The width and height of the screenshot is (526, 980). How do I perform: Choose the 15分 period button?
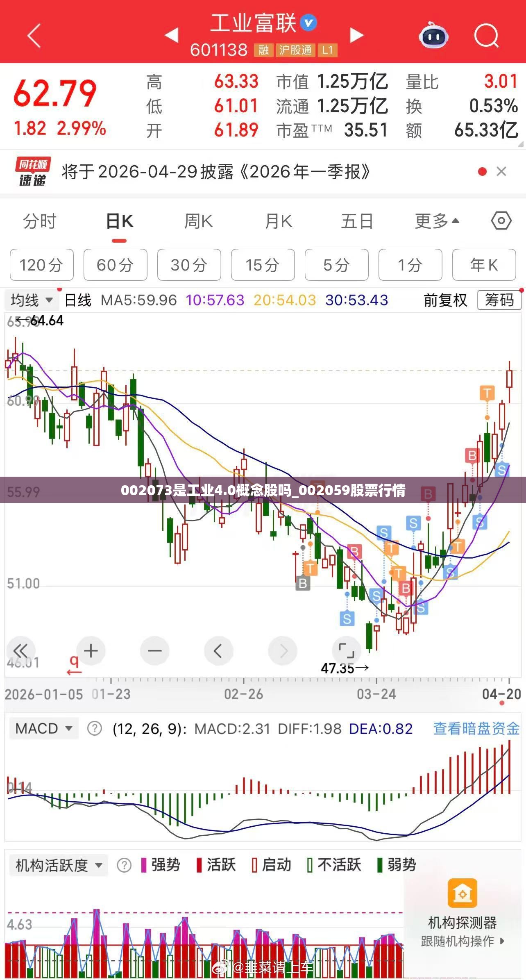(x=263, y=265)
